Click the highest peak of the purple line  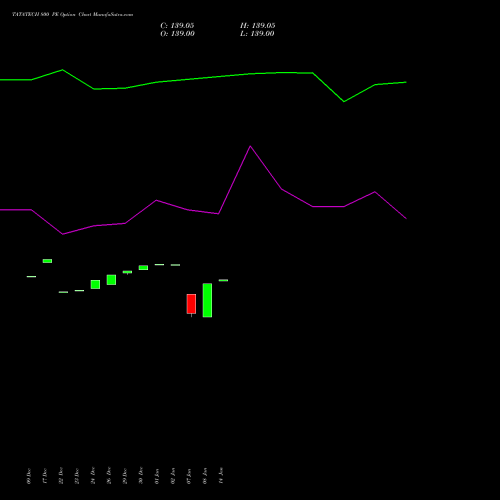250,146
